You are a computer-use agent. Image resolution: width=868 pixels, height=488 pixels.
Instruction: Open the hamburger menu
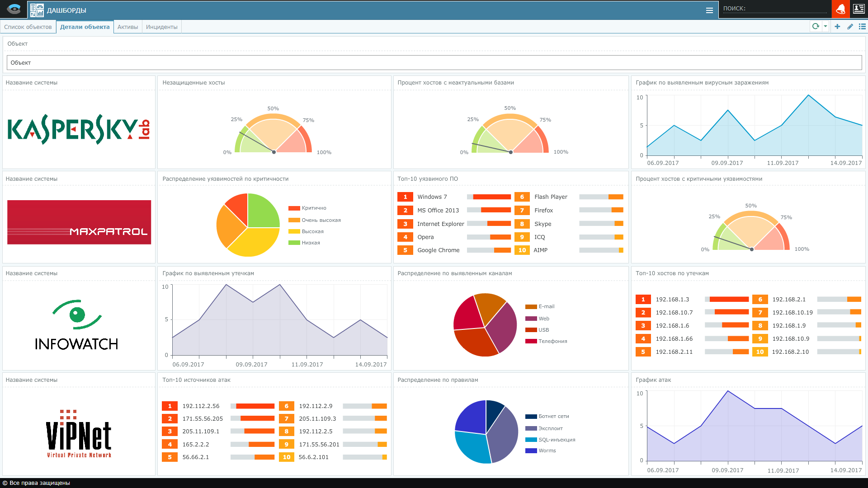709,10
